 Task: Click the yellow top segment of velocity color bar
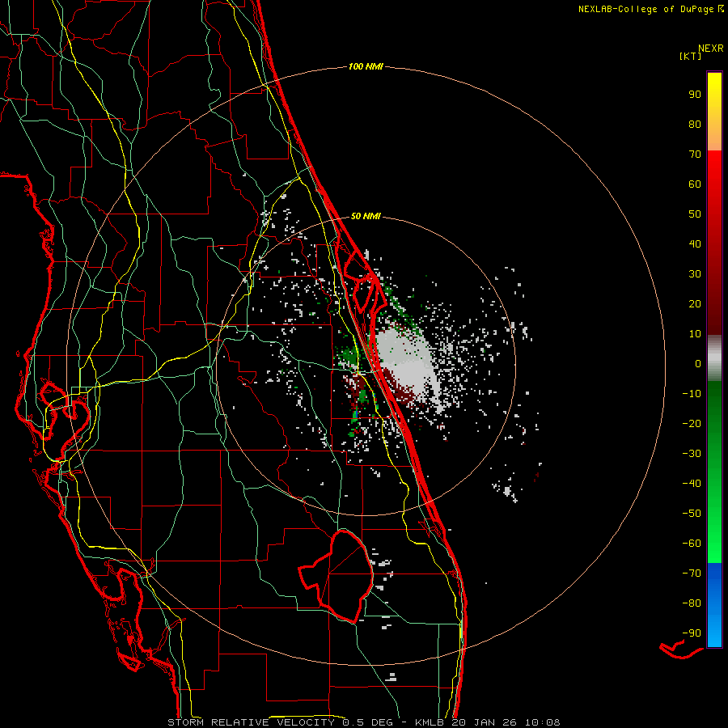pyautogui.click(x=714, y=112)
